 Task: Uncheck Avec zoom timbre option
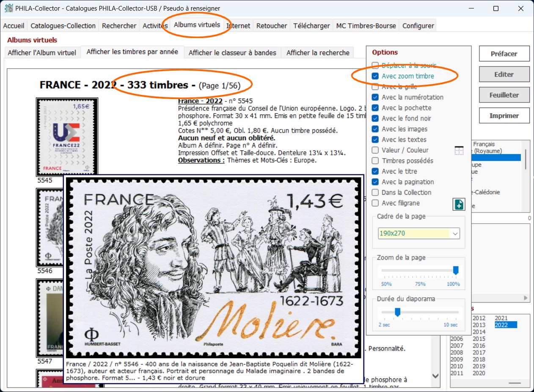[x=375, y=76]
